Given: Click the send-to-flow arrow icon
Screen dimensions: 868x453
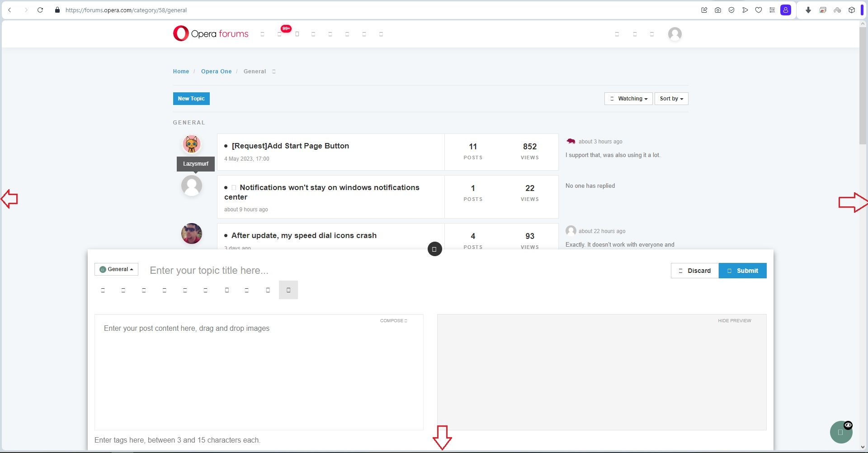Looking at the screenshot, I should pyautogui.click(x=745, y=10).
